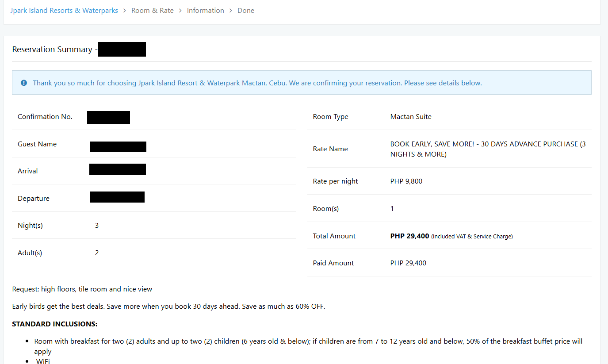This screenshot has height=364, width=608.
Task: Open Jpark Island Resorts & Waterparks breadcrumb link
Action: (x=64, y=11)
